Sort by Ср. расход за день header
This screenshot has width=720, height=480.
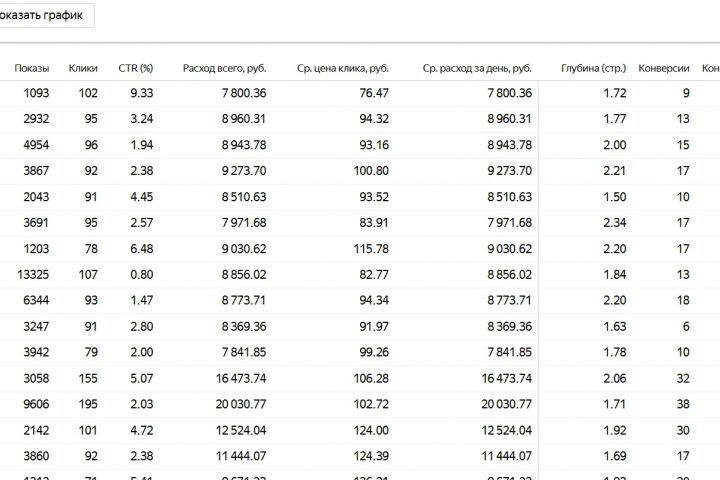coord(477,68)
